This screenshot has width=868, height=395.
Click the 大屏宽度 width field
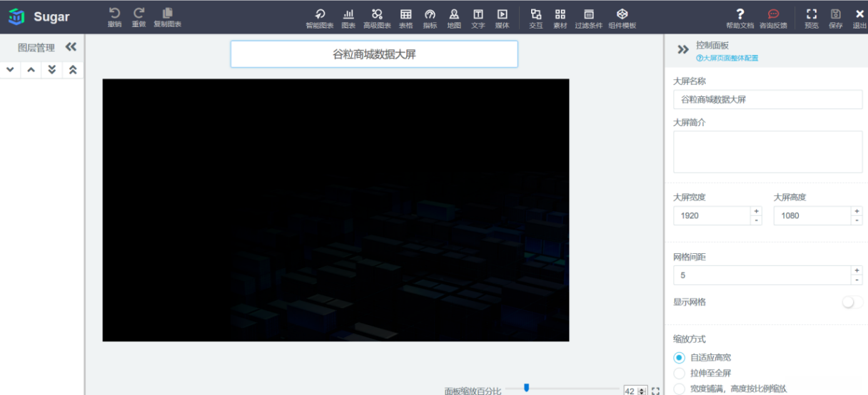tap(712, 215)
